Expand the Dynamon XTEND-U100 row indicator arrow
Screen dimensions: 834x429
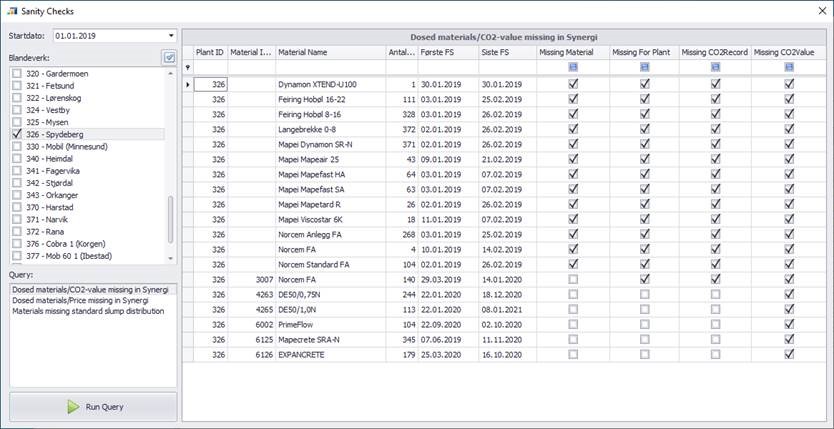189,85
